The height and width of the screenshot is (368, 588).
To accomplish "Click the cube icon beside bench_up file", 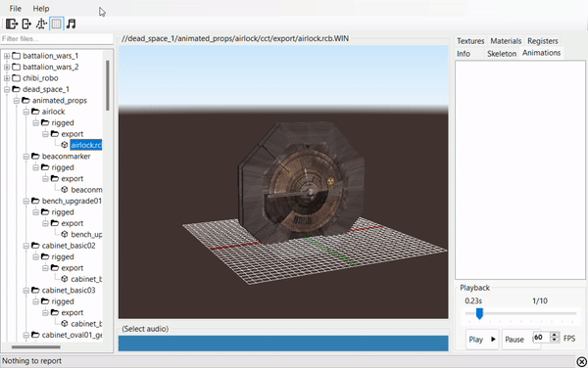I will point(65,234).
